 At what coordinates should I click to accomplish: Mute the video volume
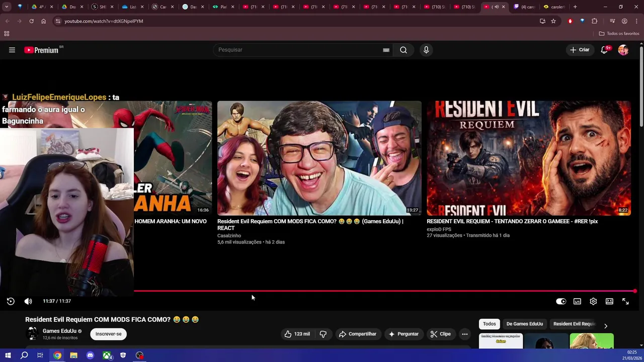(28, 301)
